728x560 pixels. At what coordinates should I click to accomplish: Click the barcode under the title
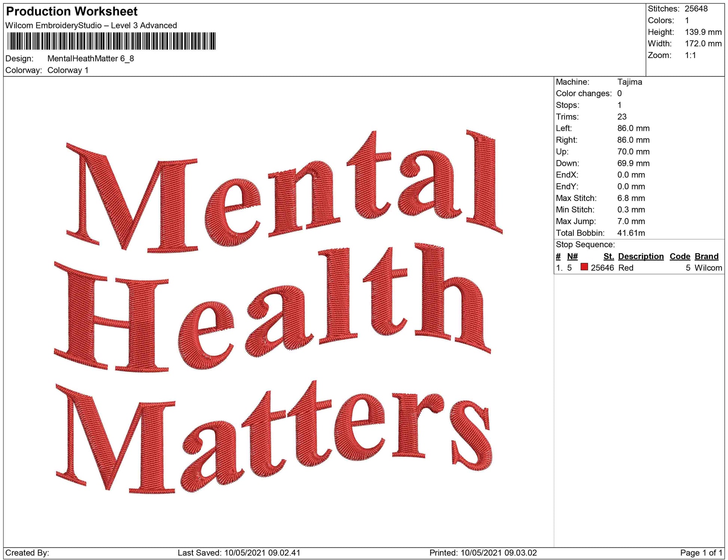tap(111, 41)
